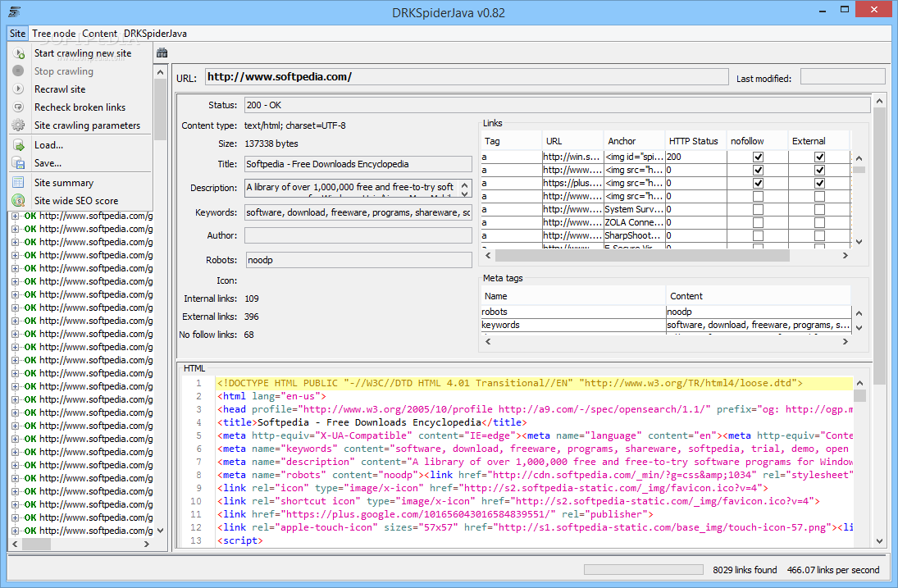Click the nofollow column header
This screenshot has height=588, width=898.
pyautogui.click(x=758, y=141)
